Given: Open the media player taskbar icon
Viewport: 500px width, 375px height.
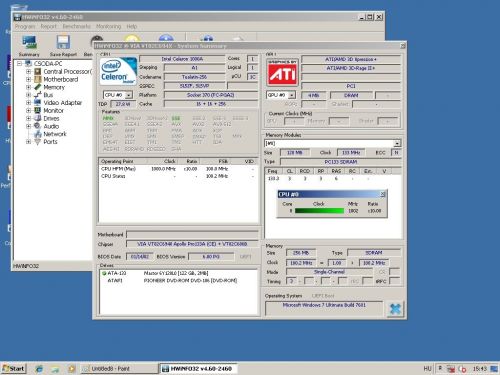Looking at the screenshot, I should 71,369.
